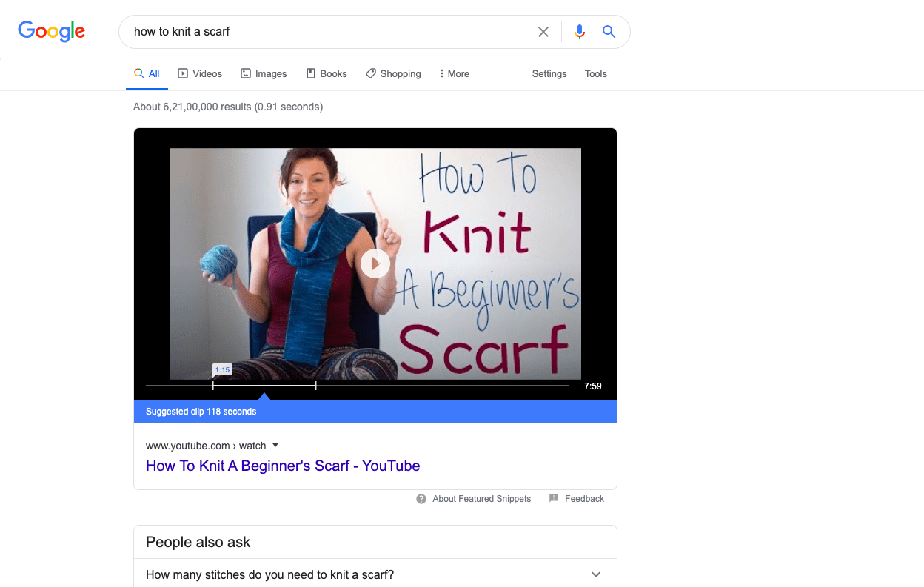
Task: Expand the youtube.com result dropdown arrow
Action: click(275, 446)
